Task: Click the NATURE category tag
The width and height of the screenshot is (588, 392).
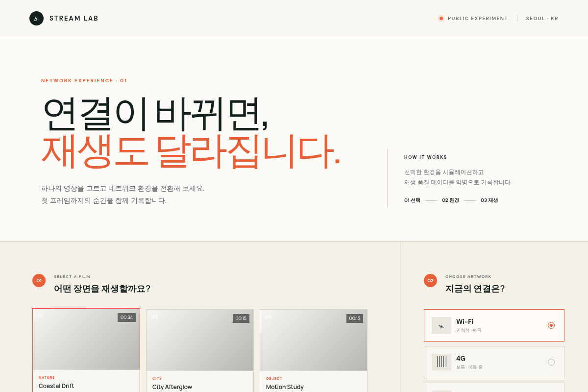Action: pyautogui.click(x=47, y=377)
